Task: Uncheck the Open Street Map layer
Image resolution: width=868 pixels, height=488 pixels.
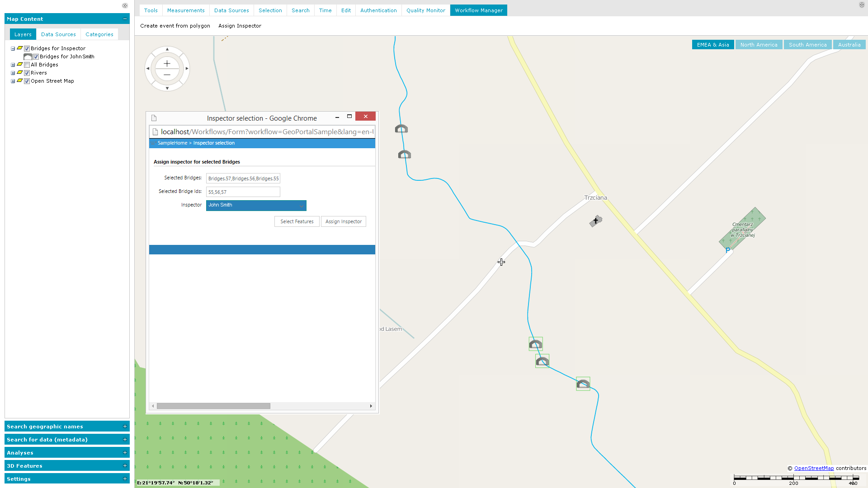Action: click(27, 81)
